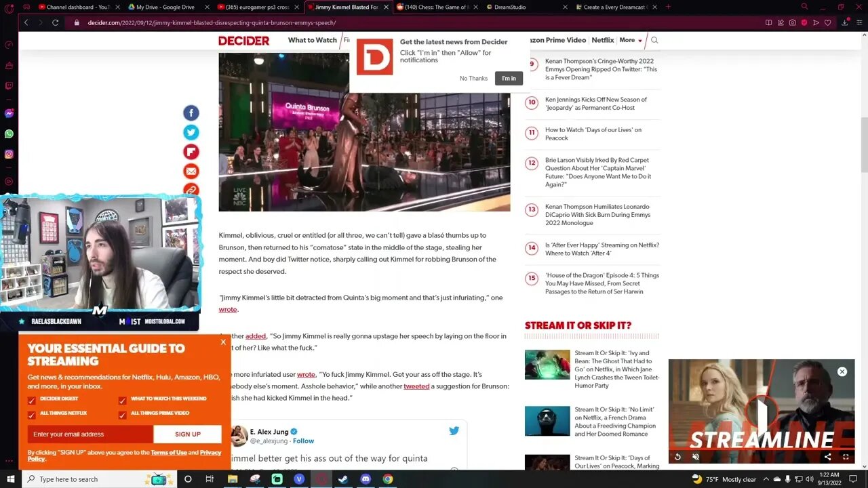Open File Explorer from the taskbar
Viewport: 868px width, 488px height.
(233, 479)
